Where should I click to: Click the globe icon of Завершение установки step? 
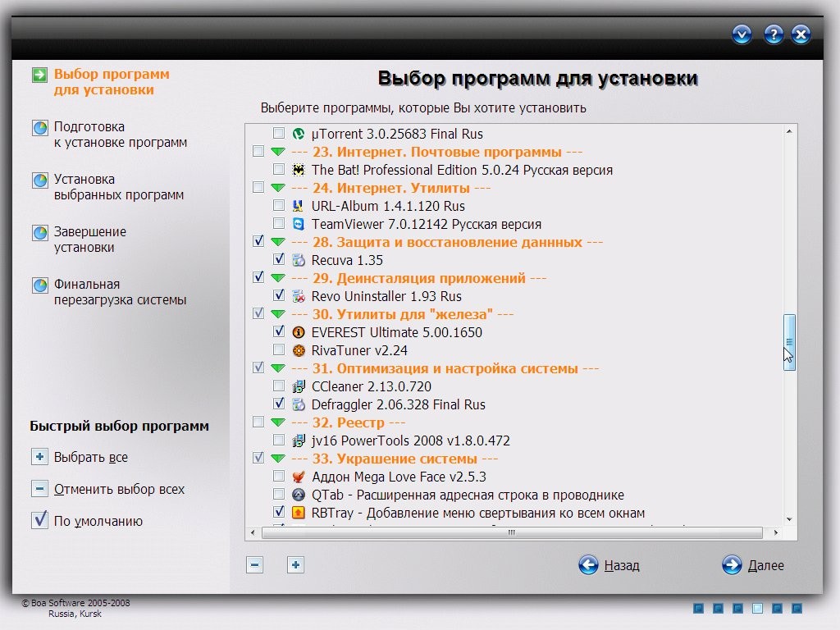click(40, 232)
